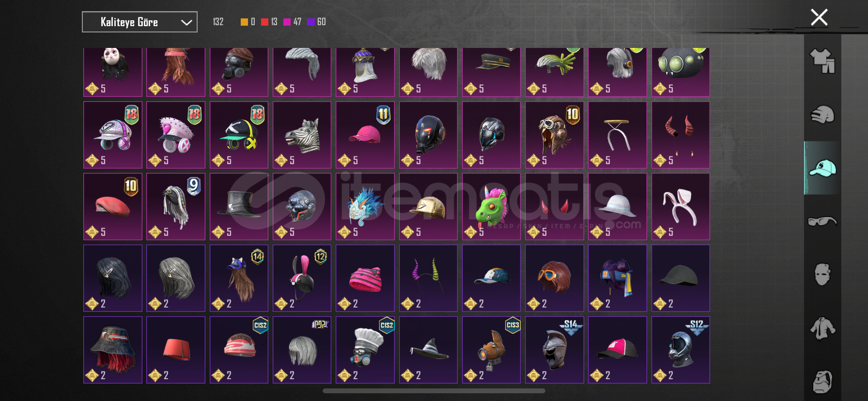Select the zebra head mask item

[x=302, y=135]
